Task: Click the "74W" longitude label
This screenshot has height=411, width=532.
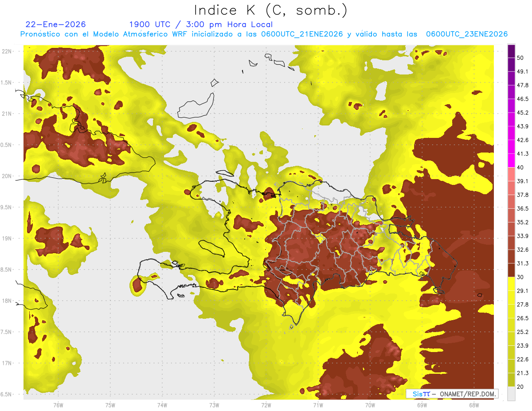Action: (x=162, y=405)
